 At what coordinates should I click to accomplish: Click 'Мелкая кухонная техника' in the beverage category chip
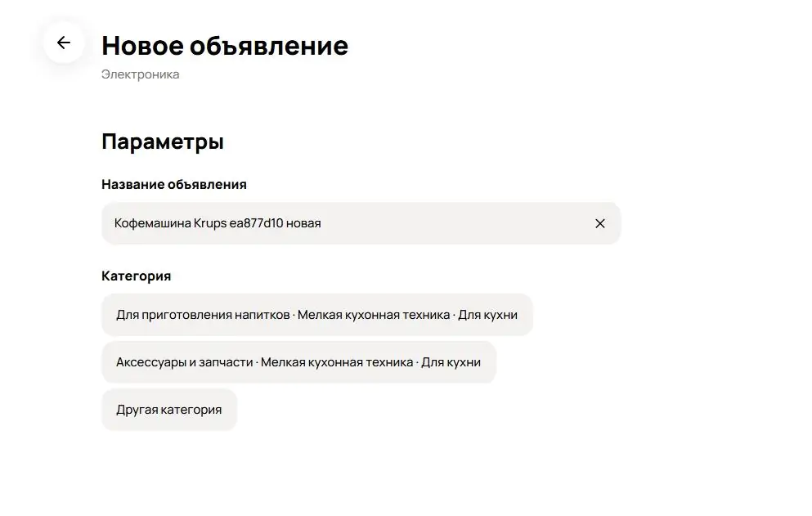(374, 315)
